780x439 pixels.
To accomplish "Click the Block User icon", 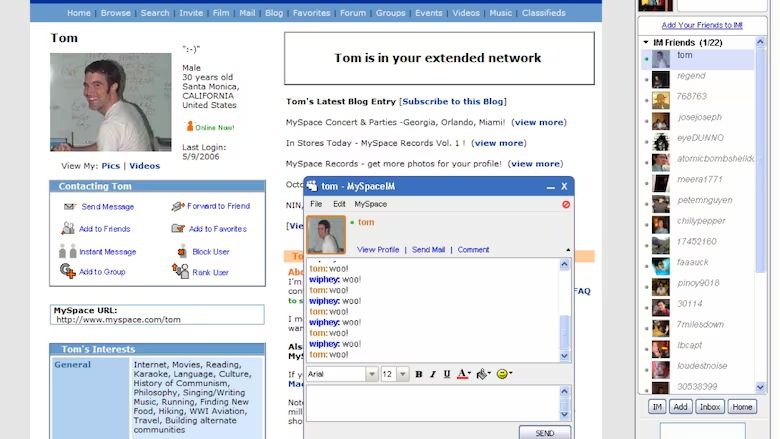I will click(182, 251).
